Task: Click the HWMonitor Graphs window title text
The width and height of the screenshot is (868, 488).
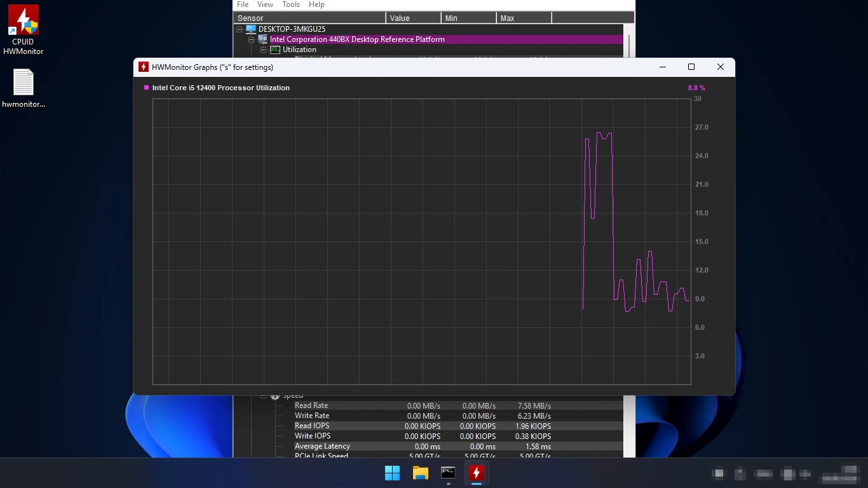Action: [x=213, y=67]
